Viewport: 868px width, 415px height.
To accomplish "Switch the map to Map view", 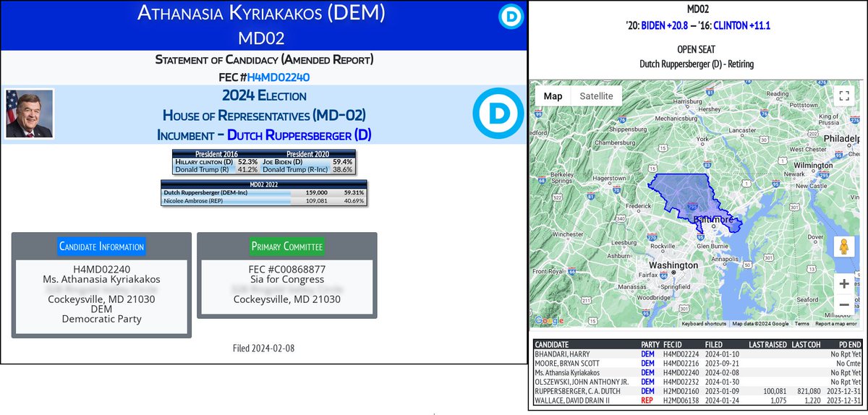I will [x=553, y=96].
